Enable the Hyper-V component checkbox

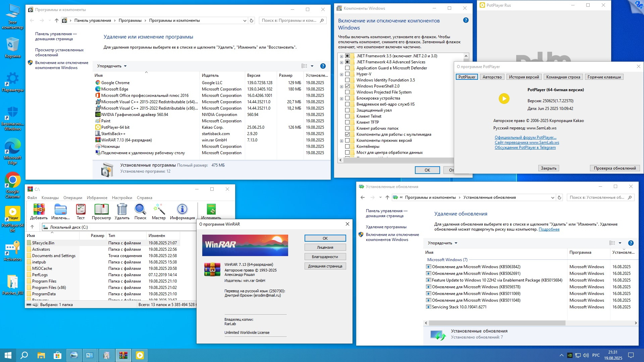coord(347,74)
